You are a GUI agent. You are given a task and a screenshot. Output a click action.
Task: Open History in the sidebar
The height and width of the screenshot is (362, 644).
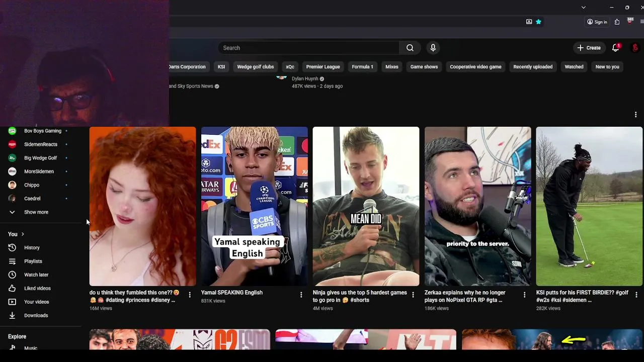coord(41,248)
